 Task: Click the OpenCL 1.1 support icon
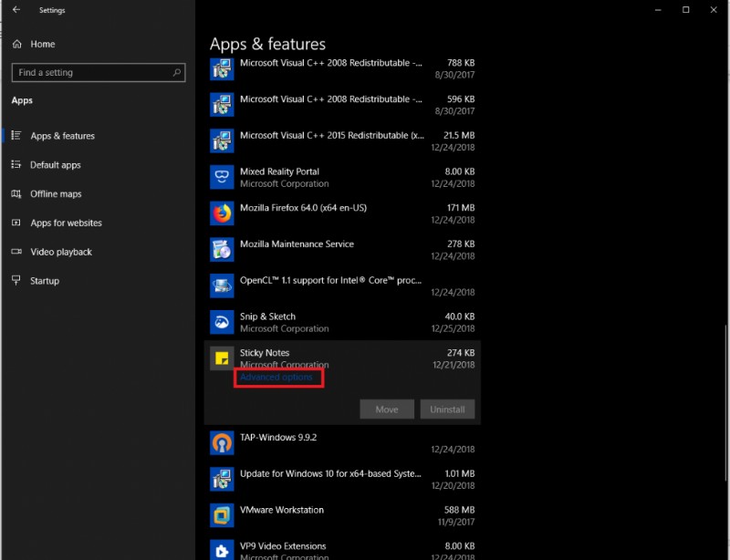pos(221,285)
